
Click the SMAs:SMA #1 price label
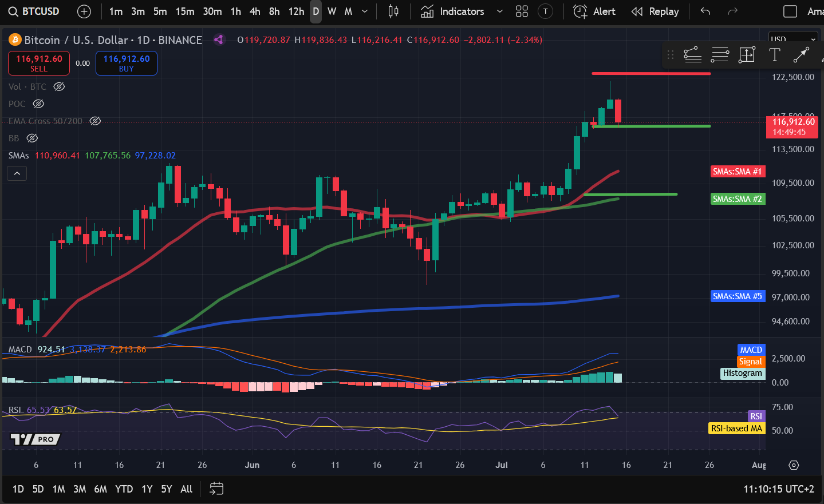pyautogui.click(x=738, y=171)
